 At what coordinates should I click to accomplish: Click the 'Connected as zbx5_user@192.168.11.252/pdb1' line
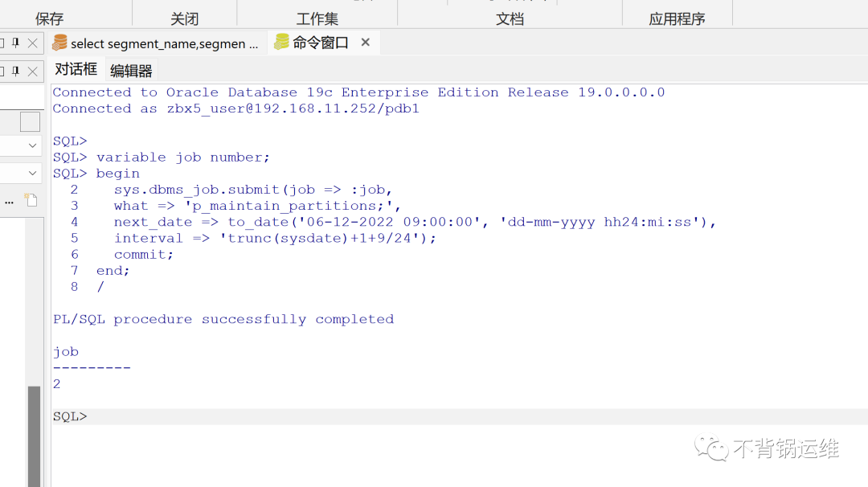(x=235, y=108)
